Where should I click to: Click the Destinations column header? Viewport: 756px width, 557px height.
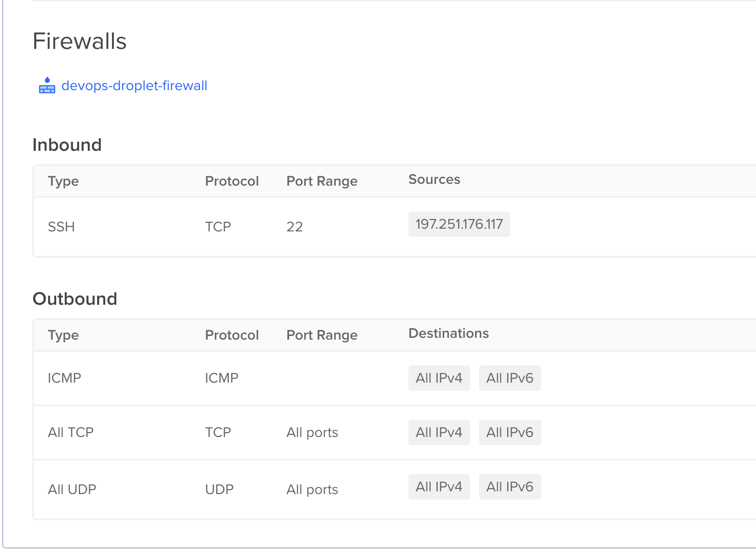point(448,333)
